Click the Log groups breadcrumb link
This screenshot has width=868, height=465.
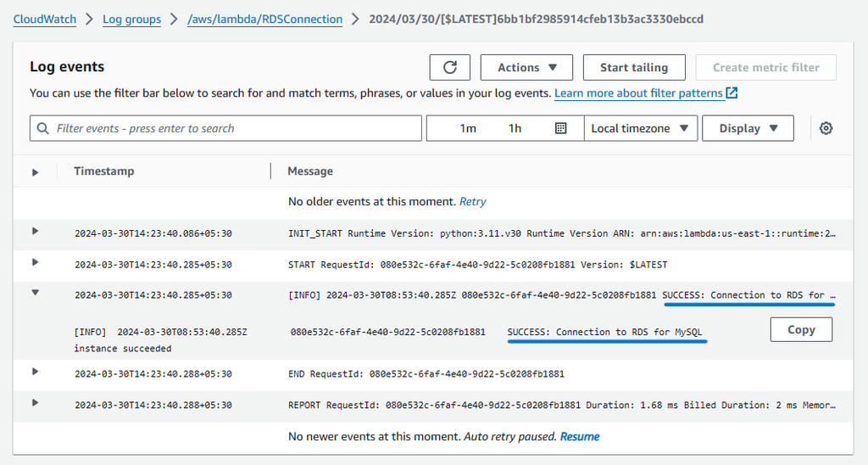[131, 19]
